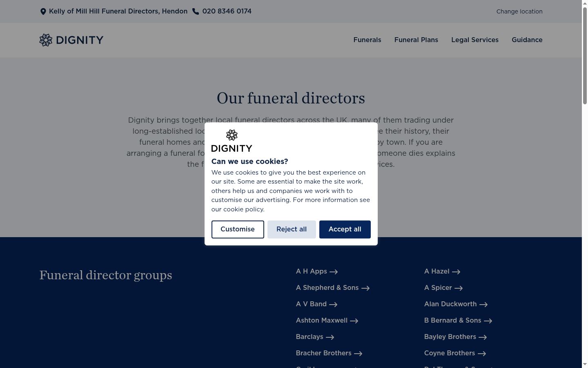Click the Dignity logo in cookie dialog

232,141
